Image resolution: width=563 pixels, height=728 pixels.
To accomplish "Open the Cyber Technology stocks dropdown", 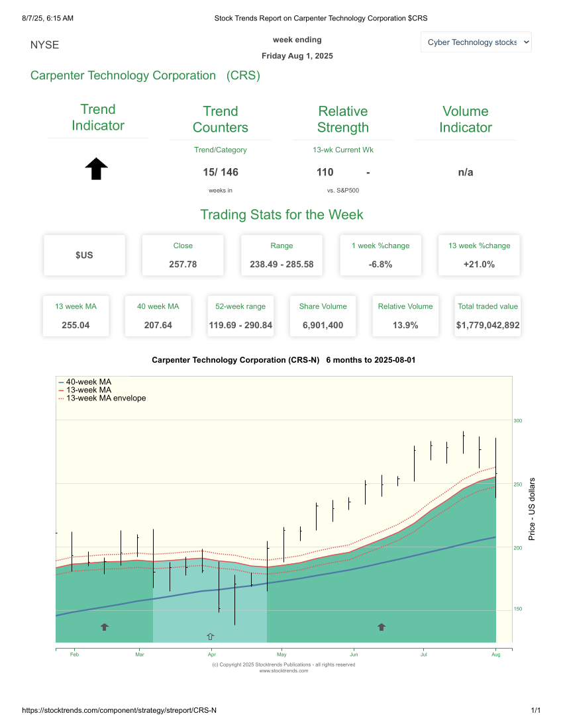I will (476, 42).
